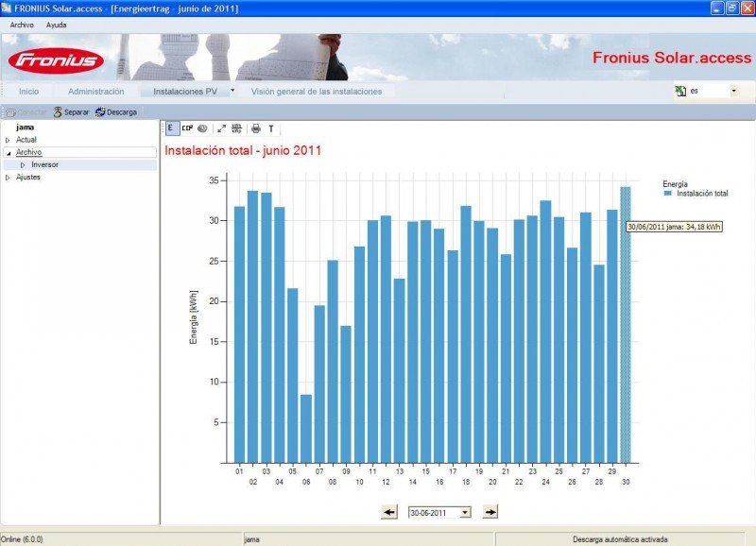
Task: Go to previous period with left arrow
Action: click(x=389, y=512)
